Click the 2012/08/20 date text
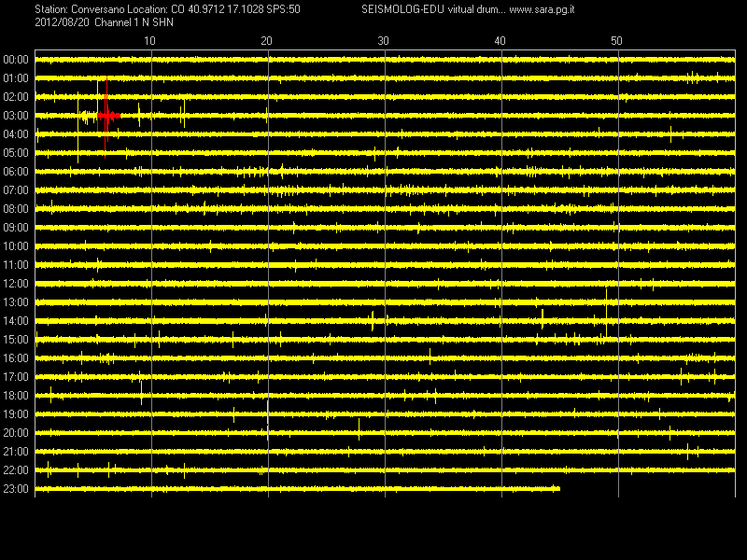Screen dimensions: 747x560 62,22
